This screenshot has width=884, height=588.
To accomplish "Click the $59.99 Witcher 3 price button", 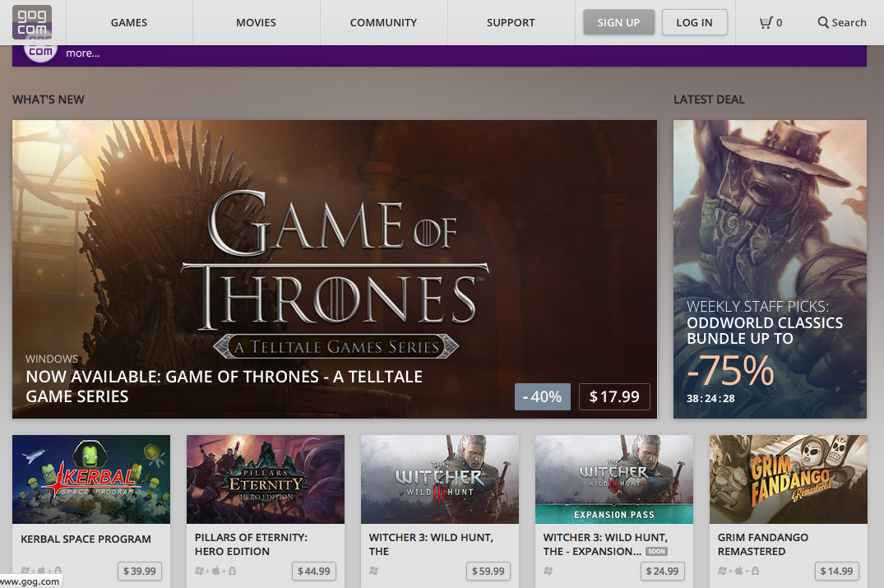I will [x=488, y=571].
